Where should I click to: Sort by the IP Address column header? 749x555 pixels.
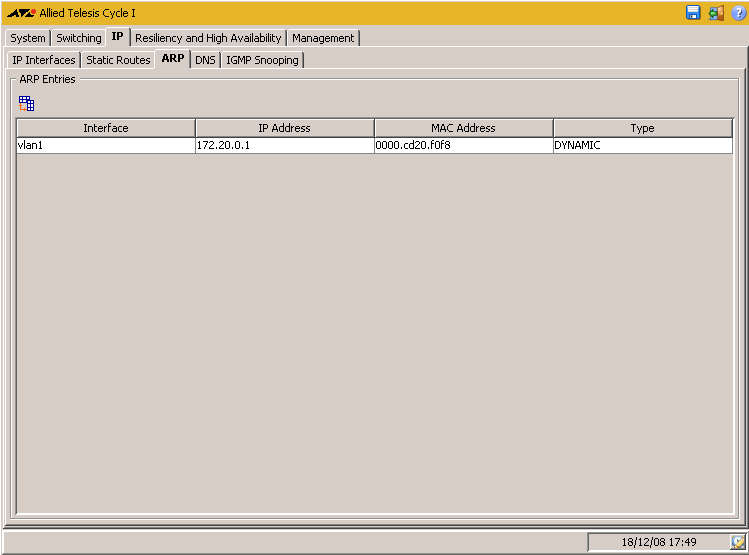(x=285, y=128)
